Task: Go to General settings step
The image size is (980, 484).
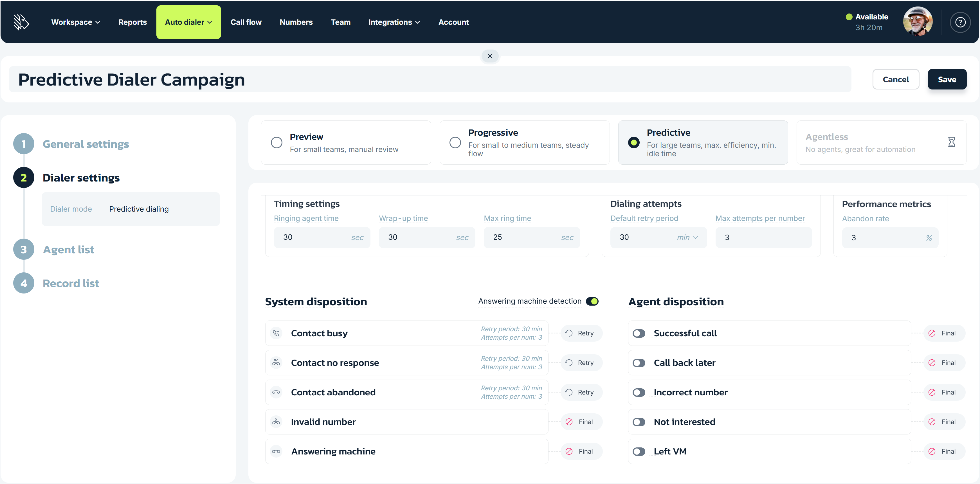Action: click(86, 144)
